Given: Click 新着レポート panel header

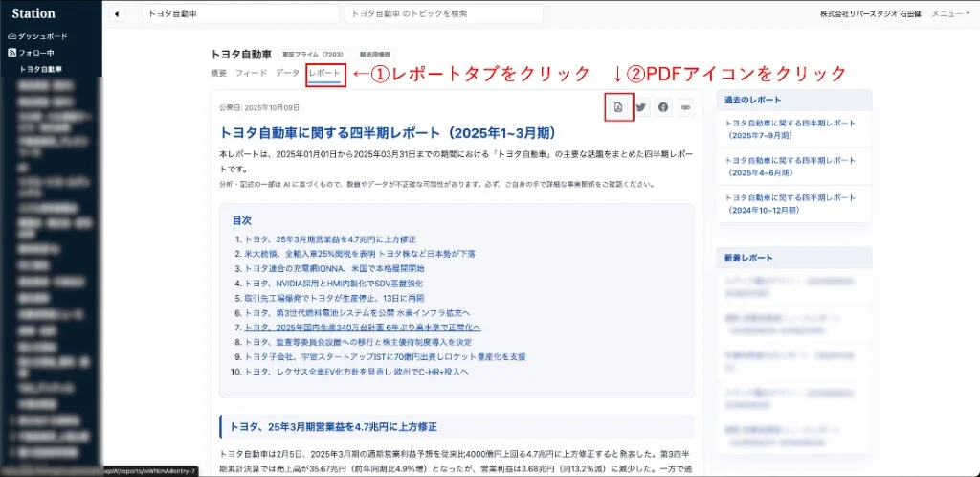Looking at the screenshot, I should point(793,258).
